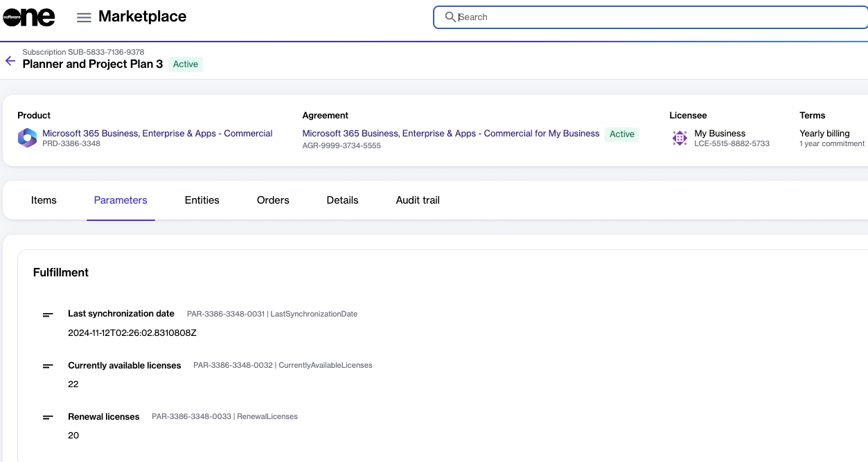Click the My Business licensee name
Screen dimensions: 868x462
click(x=720, y=133)
